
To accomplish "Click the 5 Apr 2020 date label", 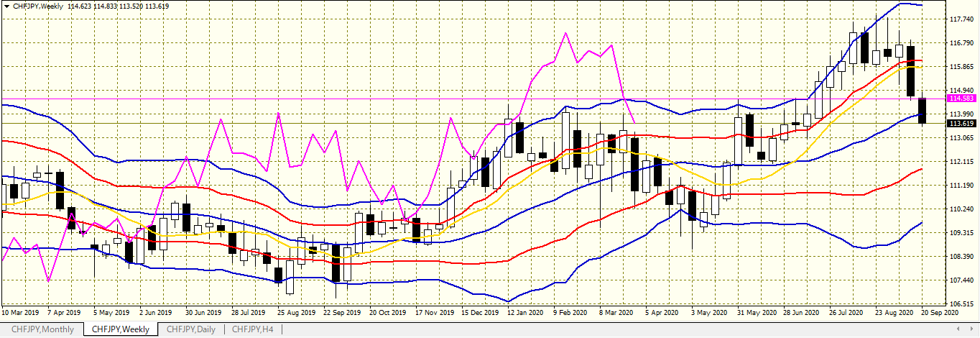I will pyautogui.click(x=662, y=314).
